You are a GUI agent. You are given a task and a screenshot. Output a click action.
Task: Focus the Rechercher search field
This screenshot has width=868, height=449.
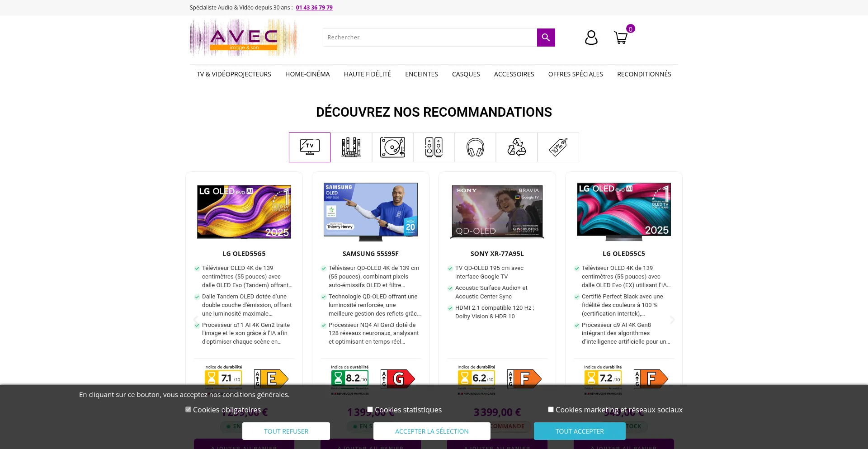(430, 38)
